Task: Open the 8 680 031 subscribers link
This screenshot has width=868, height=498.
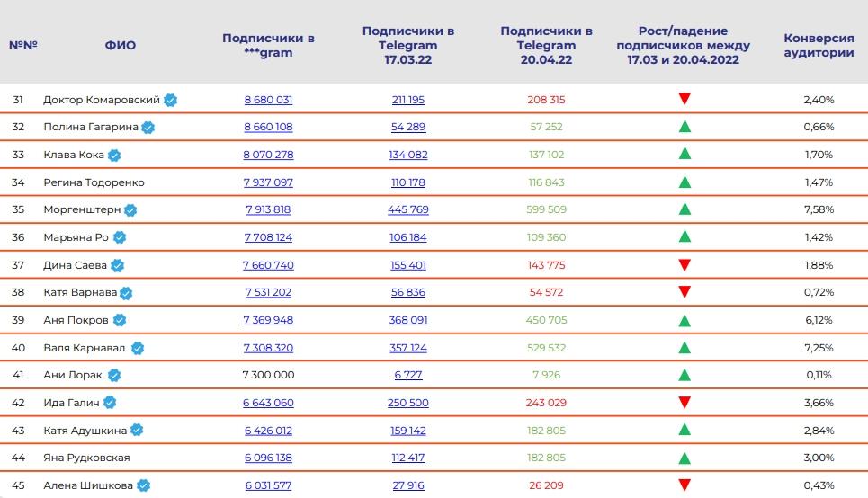Action: [268, 100]
